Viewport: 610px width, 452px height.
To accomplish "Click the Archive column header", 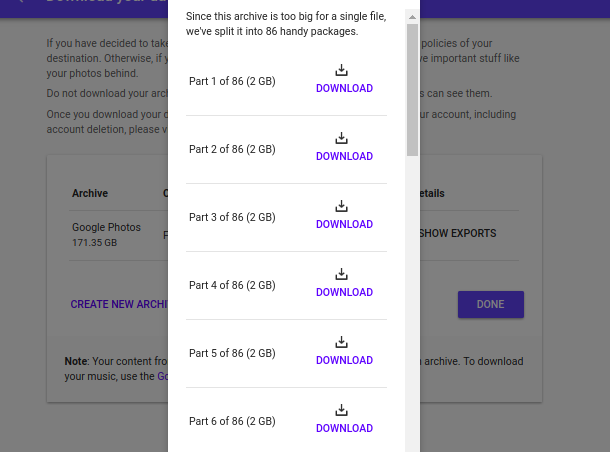I will [90, 193].
